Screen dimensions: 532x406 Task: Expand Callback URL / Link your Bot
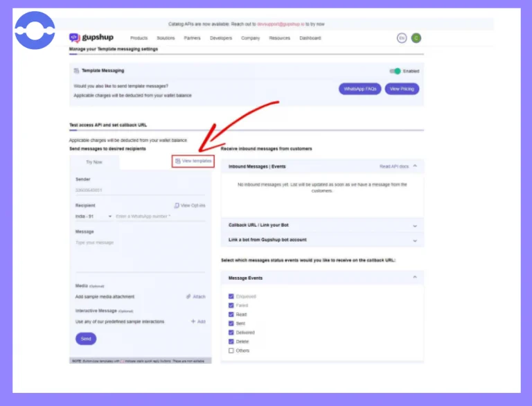pos(322,225)
